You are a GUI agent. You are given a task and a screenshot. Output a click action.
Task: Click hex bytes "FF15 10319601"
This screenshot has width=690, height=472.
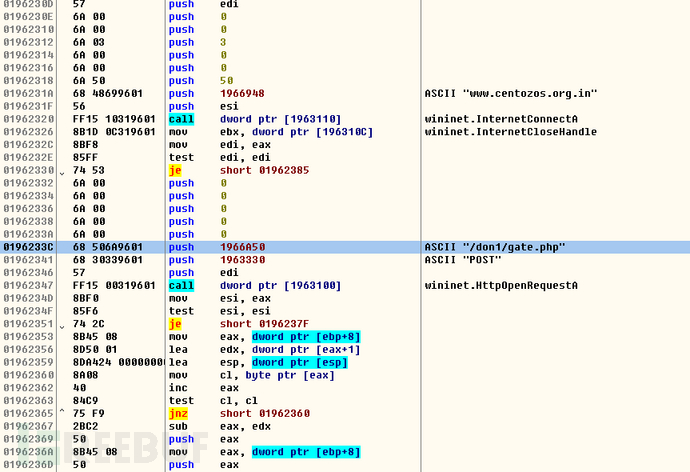(114, 119)
